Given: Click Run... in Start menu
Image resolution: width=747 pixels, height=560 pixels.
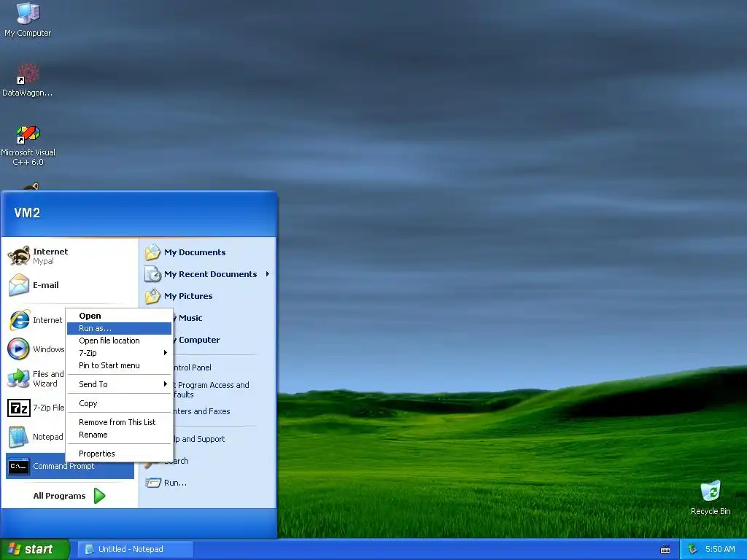Looking at the screenshot, I should tap(175, 483).
